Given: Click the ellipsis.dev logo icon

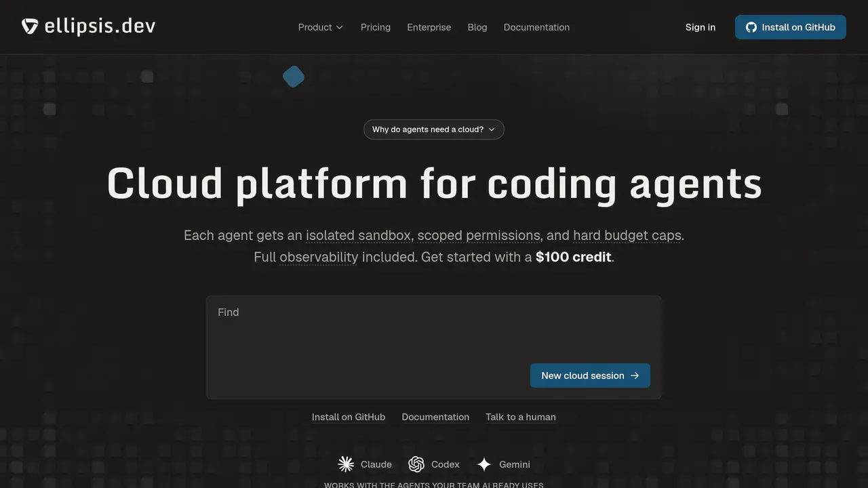Looking at the screenshot, I should pyautogui.click(x=30, y=26).
